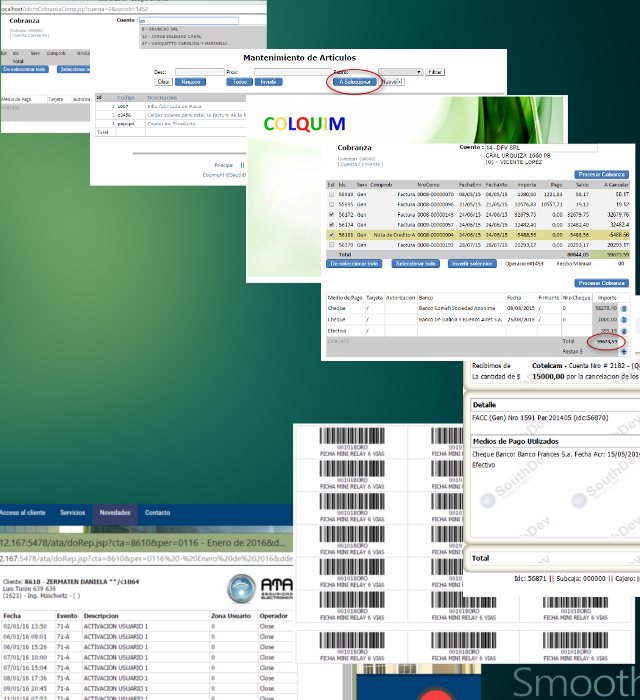The height and width of the screenshot is (700, 640).
Task: Click the Ninguno button
Action: pyautogui.click(x=190, y=82)
